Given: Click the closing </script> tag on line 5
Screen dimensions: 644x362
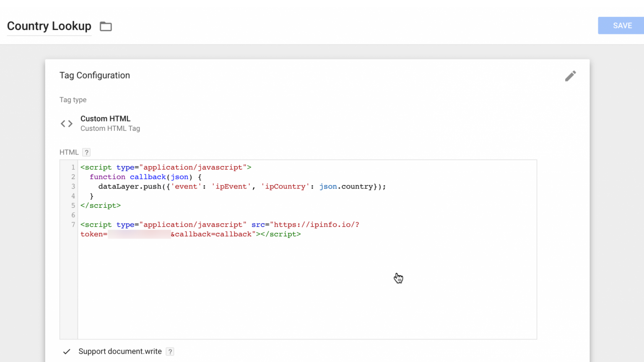Looking at the screenshot, I should point(101,206).
